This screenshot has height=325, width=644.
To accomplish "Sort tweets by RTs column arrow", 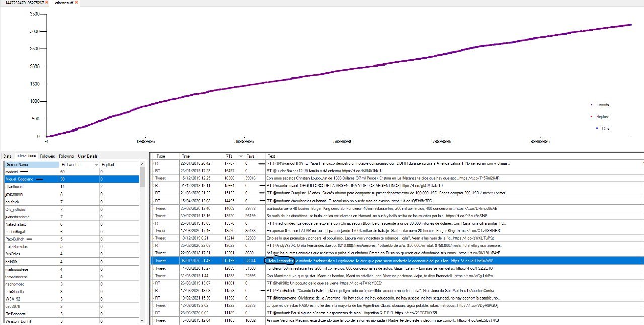I will click(x=242, y=156).
